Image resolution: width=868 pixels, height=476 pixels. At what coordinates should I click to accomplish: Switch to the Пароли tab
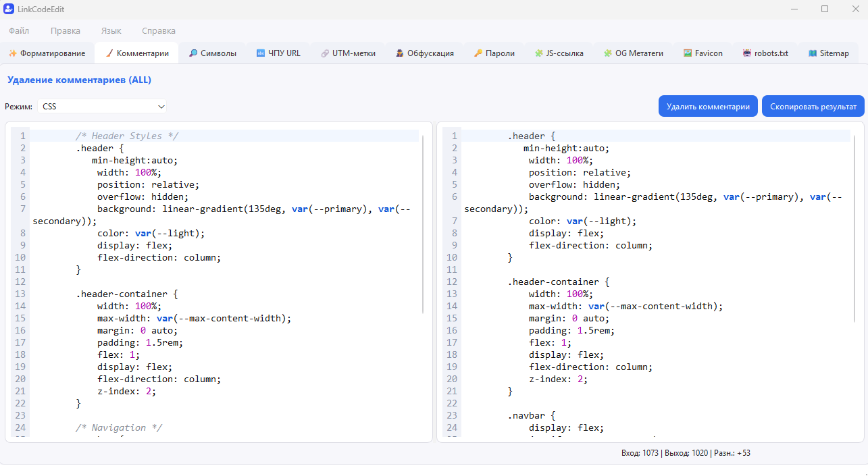(x=494, y=53)
